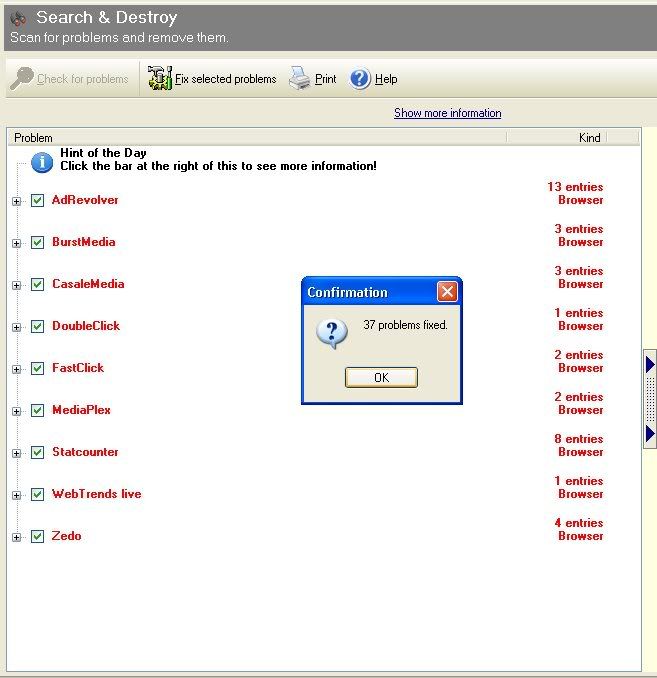Expand the CasaleMedia tree node
Viewport: 657px width, 678px height.
(16, 285)
